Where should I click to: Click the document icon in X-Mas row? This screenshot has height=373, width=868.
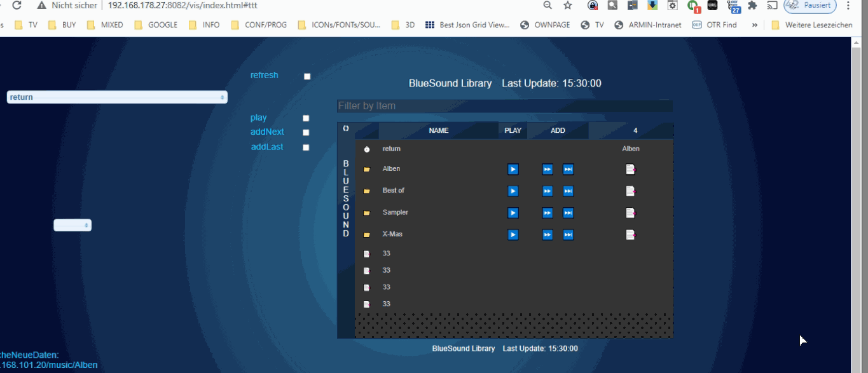tap(630, 235)
